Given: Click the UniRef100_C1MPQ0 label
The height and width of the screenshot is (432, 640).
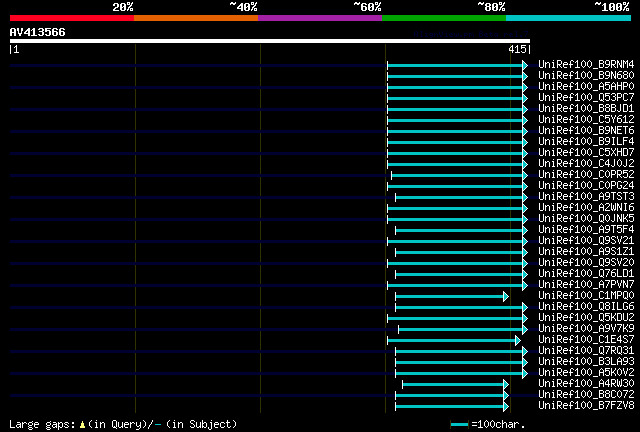Looking at the screenshot, I should [x=586, y=296].
